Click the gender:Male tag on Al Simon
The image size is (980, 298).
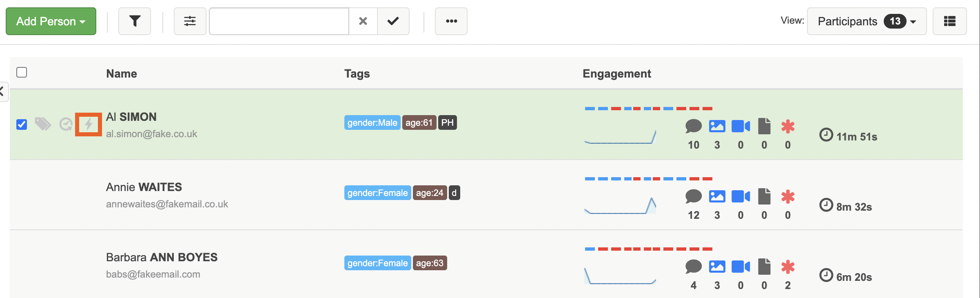pyautogui.click(x=372, y=122)
